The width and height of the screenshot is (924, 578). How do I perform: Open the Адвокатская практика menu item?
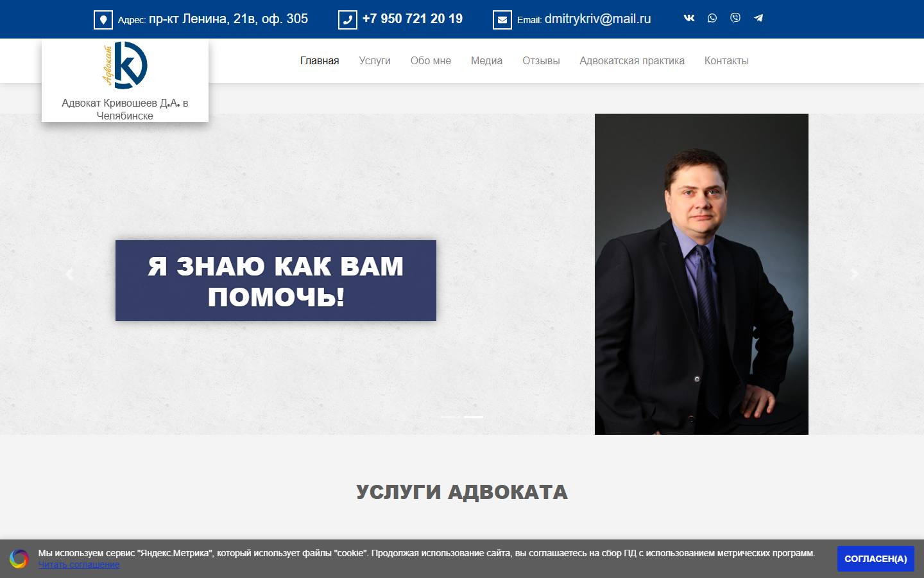pos(632,60)
